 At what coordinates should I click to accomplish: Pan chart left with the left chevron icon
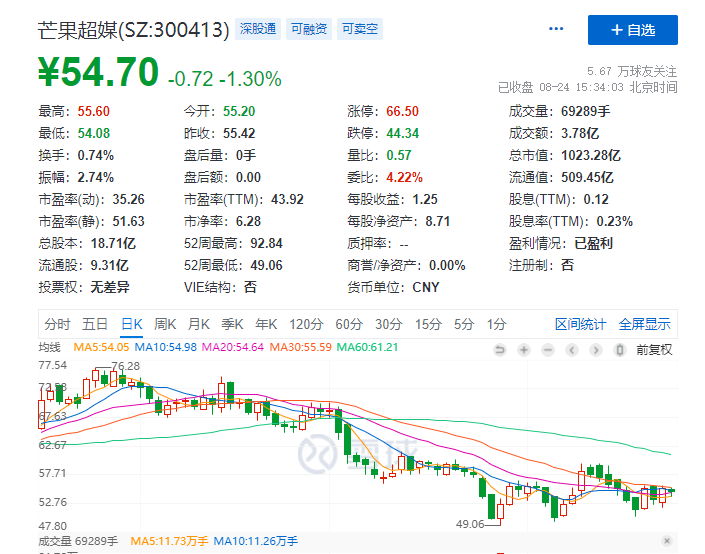572,349
